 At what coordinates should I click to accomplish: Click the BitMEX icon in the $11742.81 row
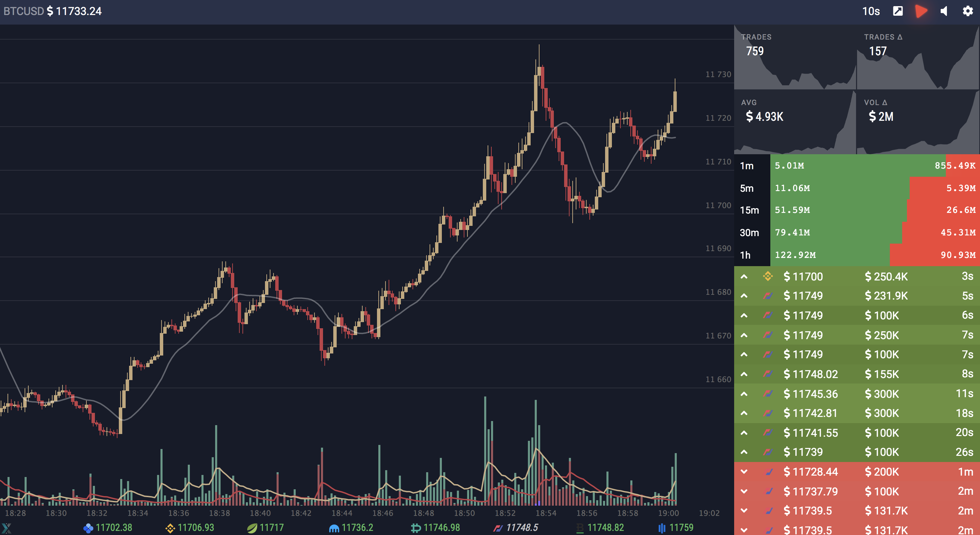coord(768,413)
